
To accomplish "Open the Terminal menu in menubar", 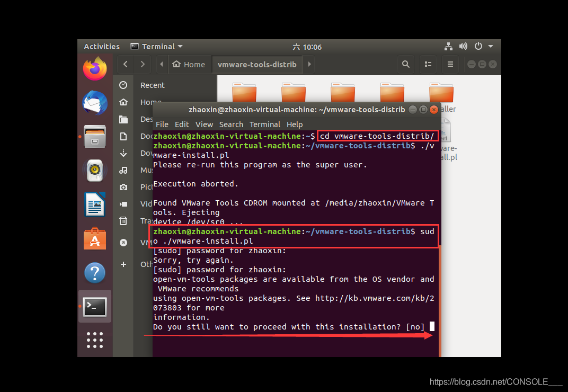I will [265, 124].
